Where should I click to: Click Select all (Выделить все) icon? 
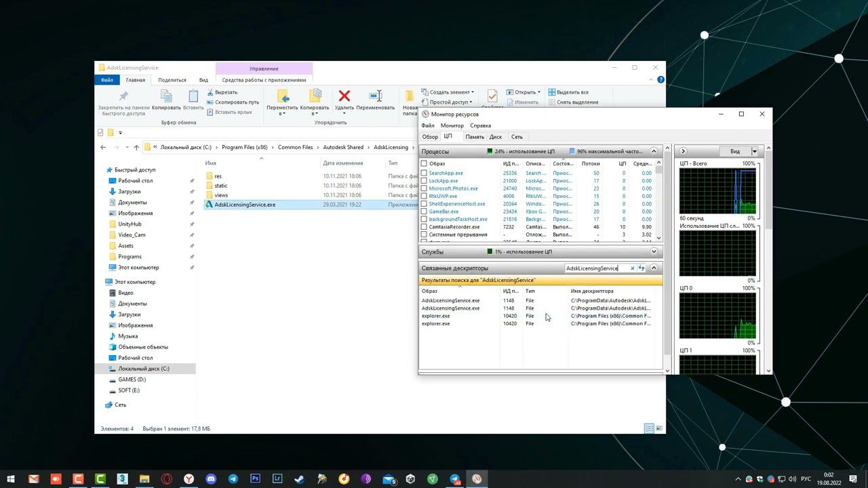point(552,92)
